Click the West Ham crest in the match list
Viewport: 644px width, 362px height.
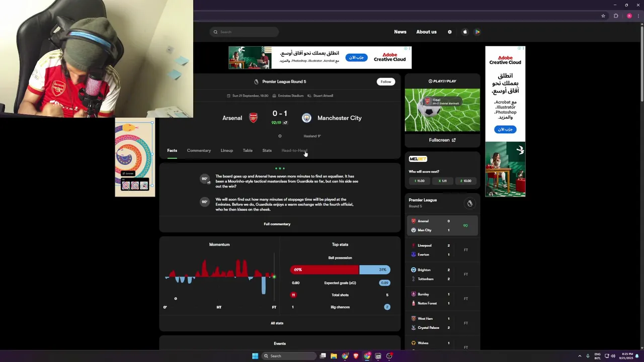[414, 319]
